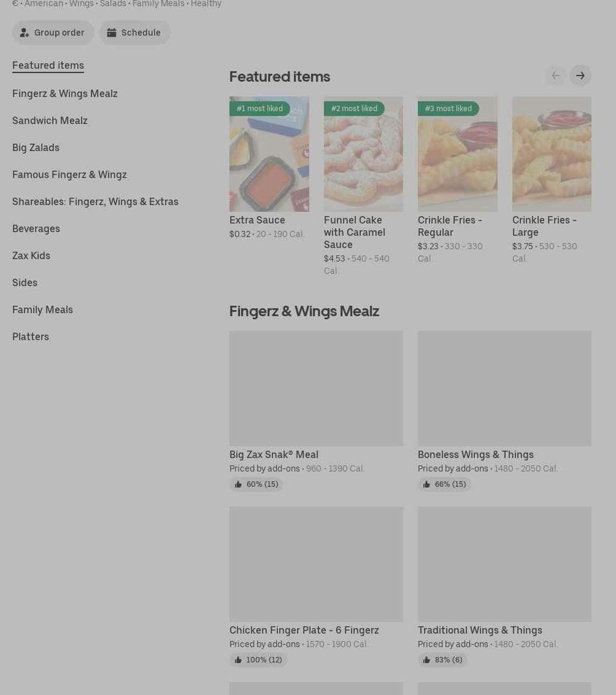
Task: Open Chicken Finger Plate - 6 Fingerz link
Action: [x=304, y=630]
